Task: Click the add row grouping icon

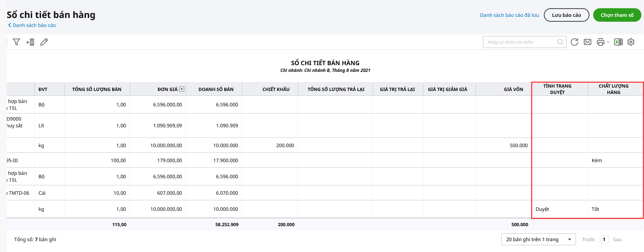Action: [x=30, y=42]
